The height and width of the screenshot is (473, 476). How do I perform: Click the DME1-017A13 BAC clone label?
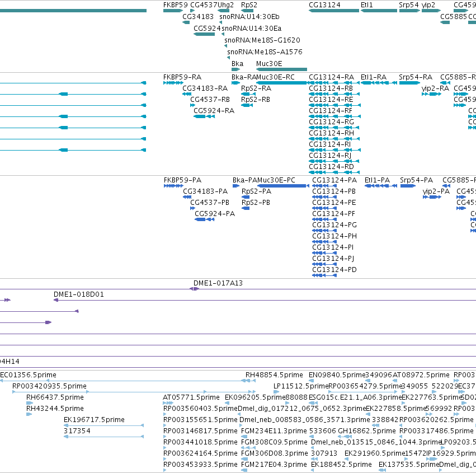218,283
